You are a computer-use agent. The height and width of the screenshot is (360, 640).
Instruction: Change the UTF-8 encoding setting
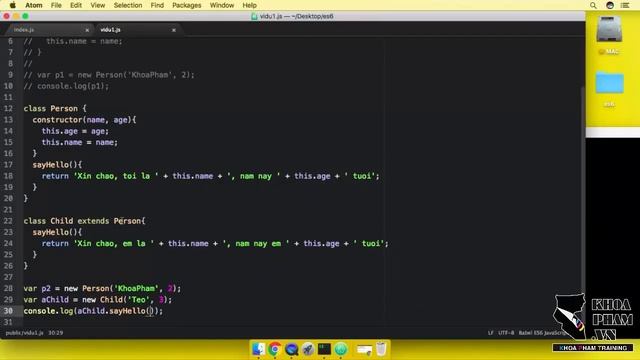(x=506, y=333)
